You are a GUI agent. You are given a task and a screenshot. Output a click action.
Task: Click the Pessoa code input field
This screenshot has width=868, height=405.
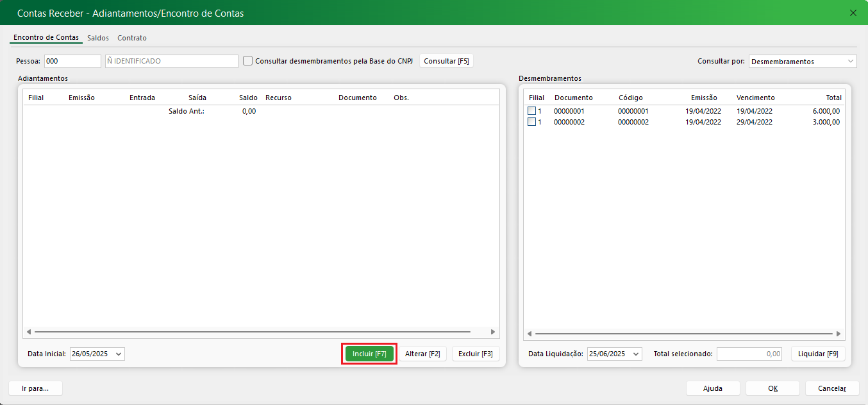pyautogui.click(x=72, y=61)
